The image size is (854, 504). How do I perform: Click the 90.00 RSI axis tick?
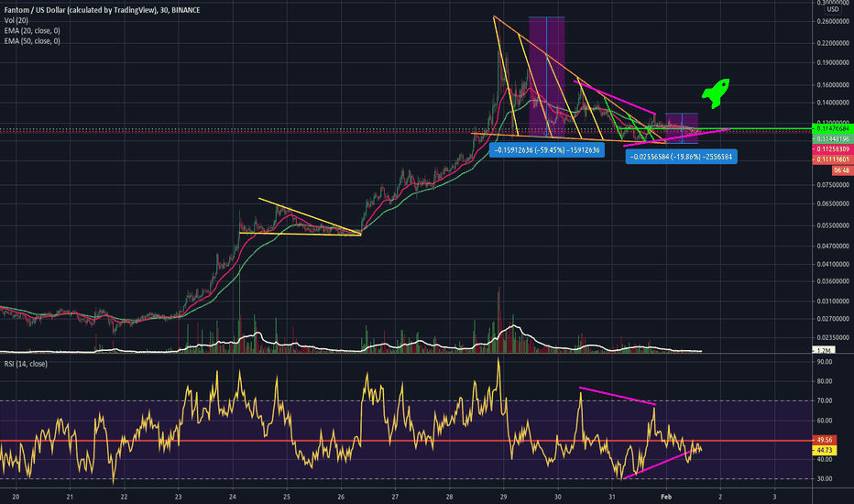click(824, 361)
